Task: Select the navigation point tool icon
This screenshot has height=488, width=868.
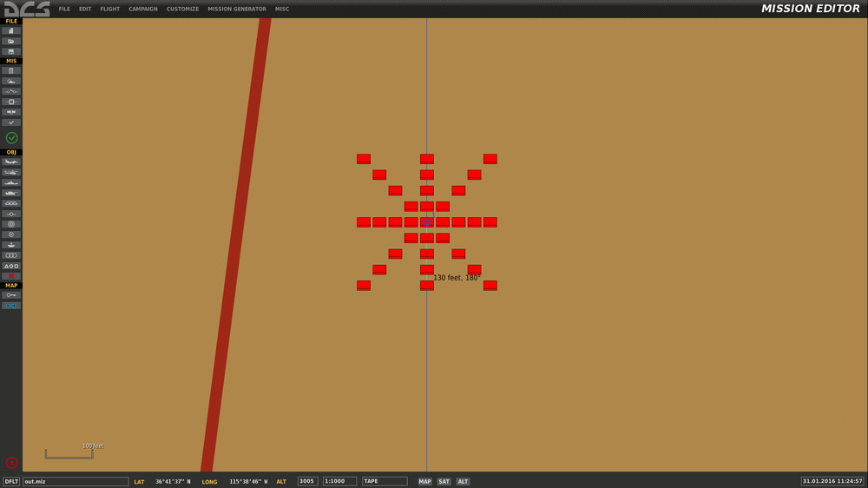Action: click(11, 214)
